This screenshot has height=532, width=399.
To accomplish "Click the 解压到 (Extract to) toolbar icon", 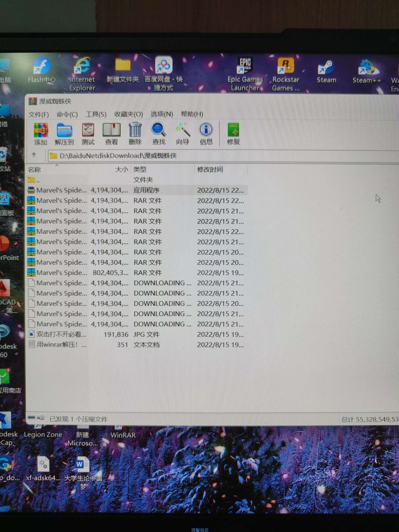I will pos(64,134).
